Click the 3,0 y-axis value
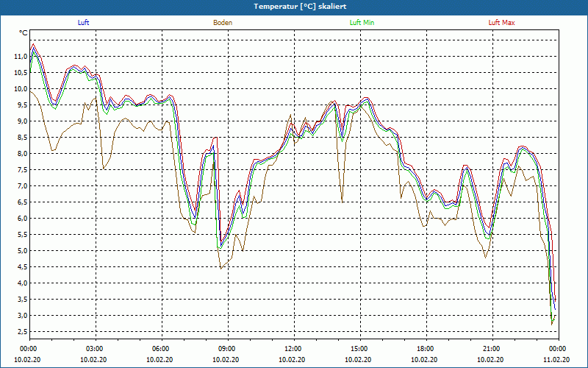 click(x=22, y=315)
